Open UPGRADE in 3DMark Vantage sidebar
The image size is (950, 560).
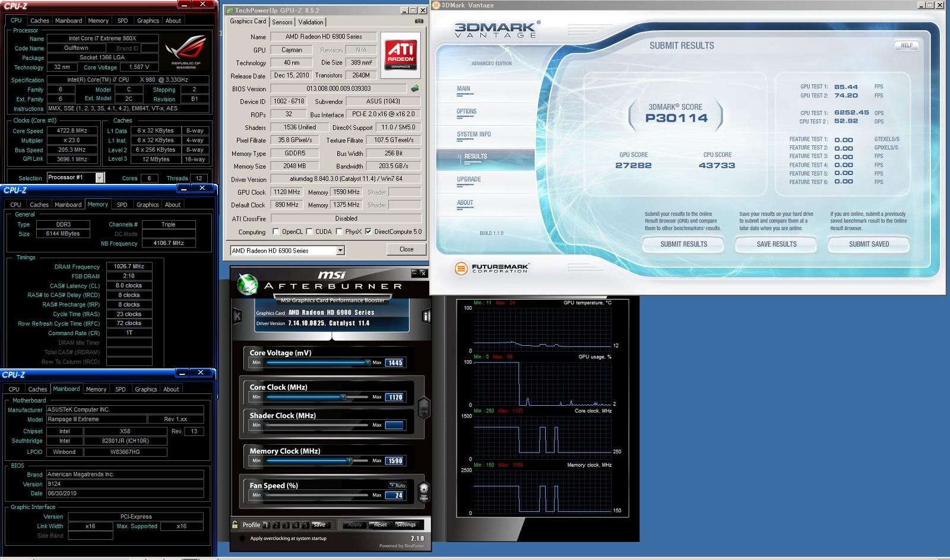pyautogui.click(x=469, y=179)
